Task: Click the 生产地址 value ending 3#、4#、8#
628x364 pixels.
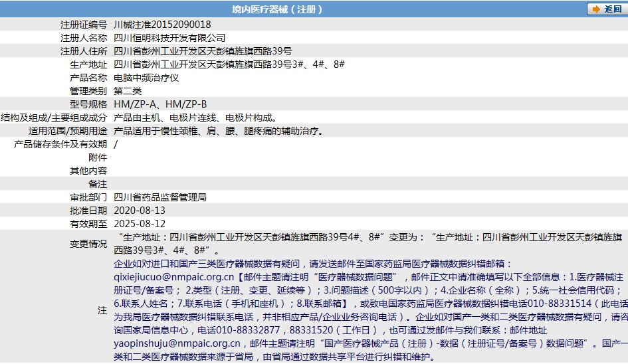Action: click(229, 64)
